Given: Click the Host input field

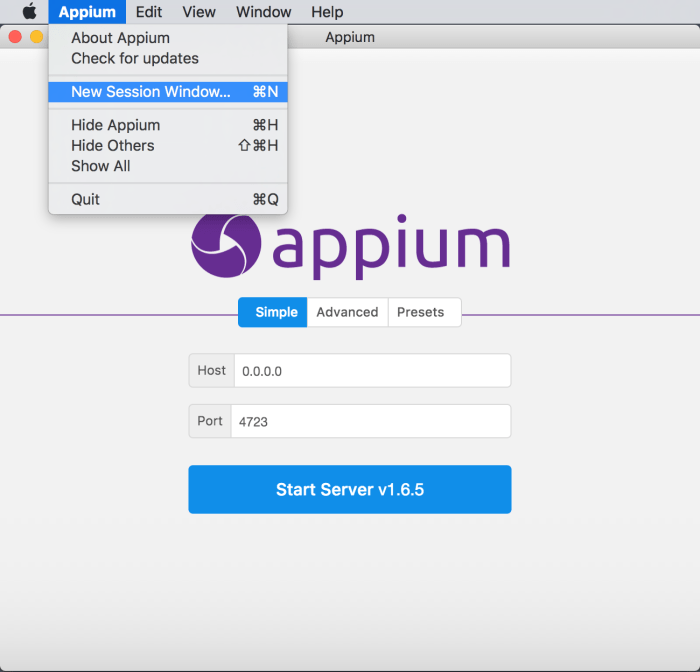Looking at the screenshot, I should pyautogui.click(x=372, y=371).
